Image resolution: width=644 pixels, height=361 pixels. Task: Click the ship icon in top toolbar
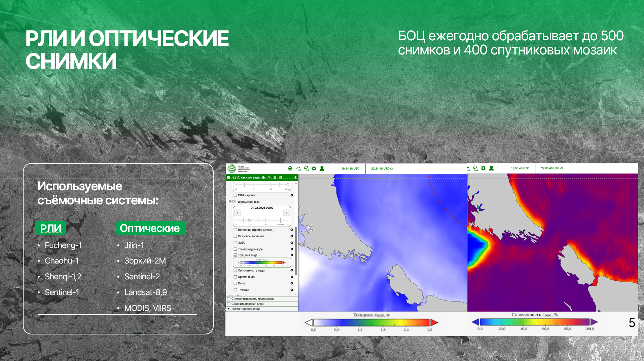click(290, 168)
